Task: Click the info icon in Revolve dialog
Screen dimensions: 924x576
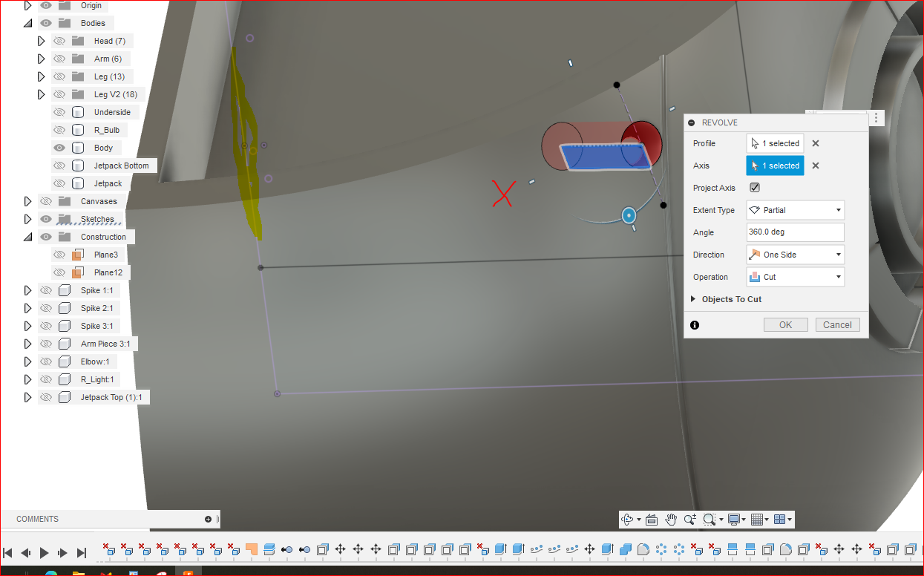Action: tap(695, 325)
